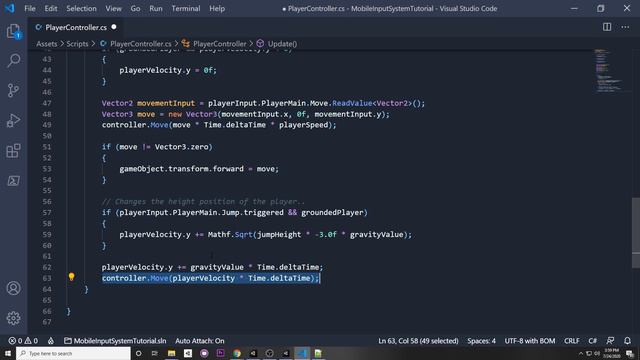Click playerSpeed on line 49

point(303,125)
